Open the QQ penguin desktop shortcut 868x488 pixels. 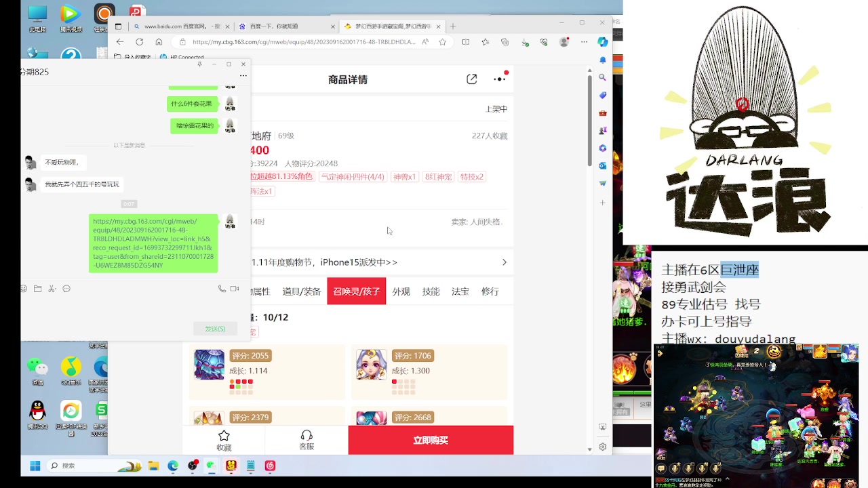click(37, 415)
